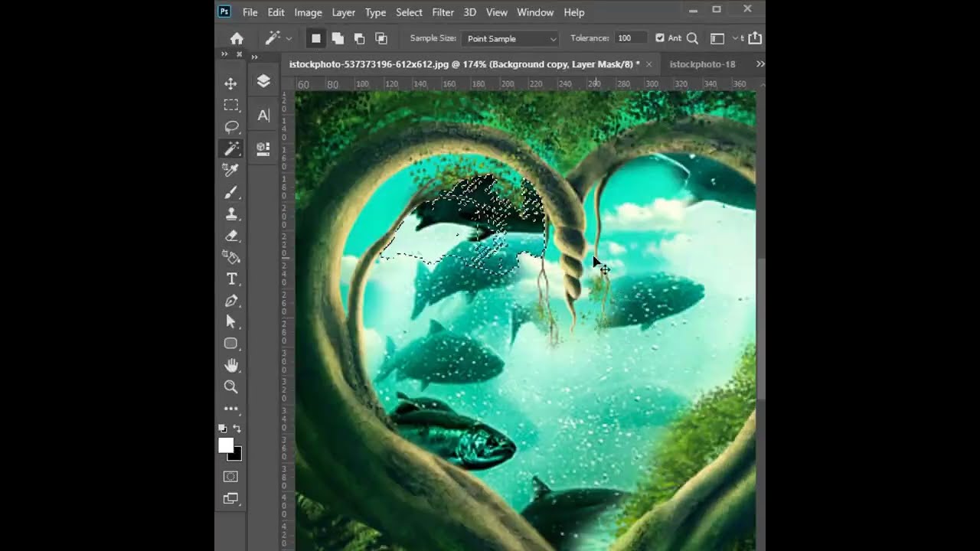The width and height of the screenshot is (980, 551).
Task: Set the white foreground color swatch
Action: click(225, 445)
